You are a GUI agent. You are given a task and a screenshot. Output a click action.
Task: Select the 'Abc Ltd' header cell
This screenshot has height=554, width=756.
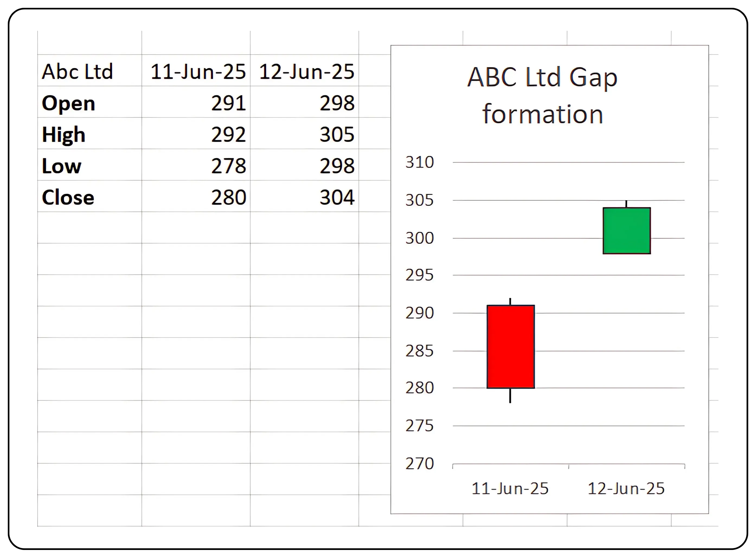[x=77, y=71]
